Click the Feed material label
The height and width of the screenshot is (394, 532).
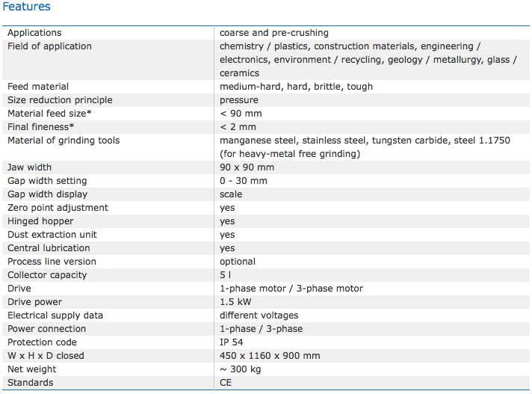tap(38, 87)
